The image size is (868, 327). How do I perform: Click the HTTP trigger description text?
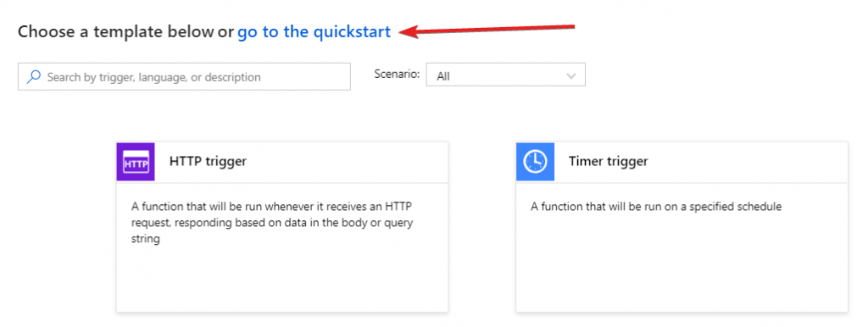tap(272, 223)
